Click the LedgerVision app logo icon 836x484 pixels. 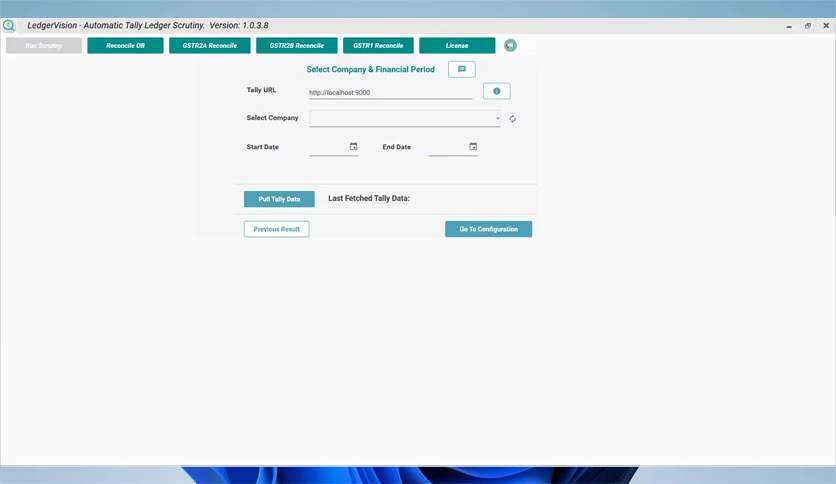[9, 25]
